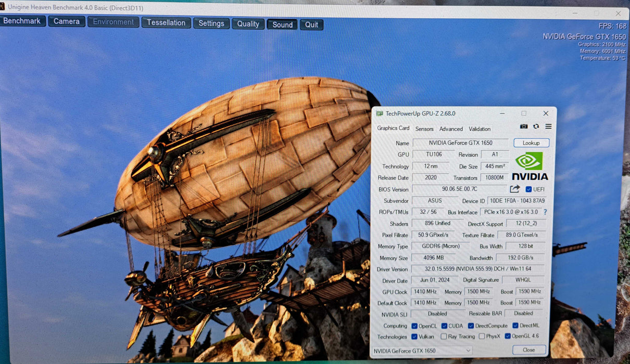The width and height of the screenshot is (630, 364).
Task: Open the Benchmark menu in Heaven
Action: click(22, 21)
